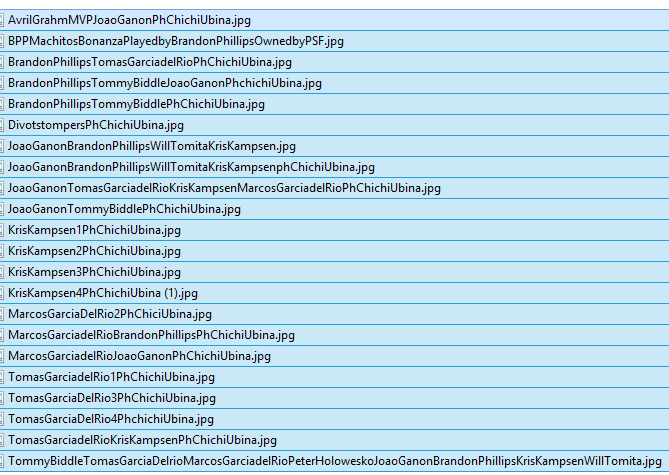This screenshot has height=475, width=669.
Task: Select KrisKampsen4PhChichiUbina (1).jpg
Action: coord(103,293)
